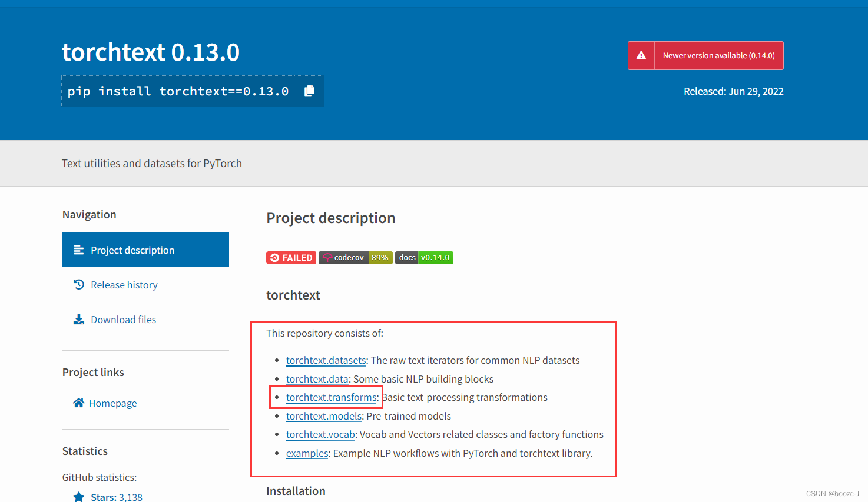Visit the torchtext.datasets documentation link

(326, 360)
